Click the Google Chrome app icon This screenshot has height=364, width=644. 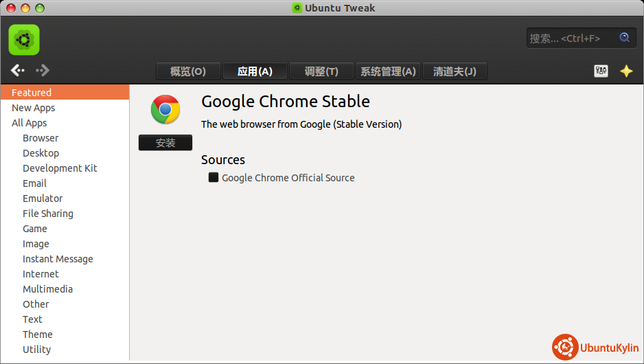coord(165,110)
